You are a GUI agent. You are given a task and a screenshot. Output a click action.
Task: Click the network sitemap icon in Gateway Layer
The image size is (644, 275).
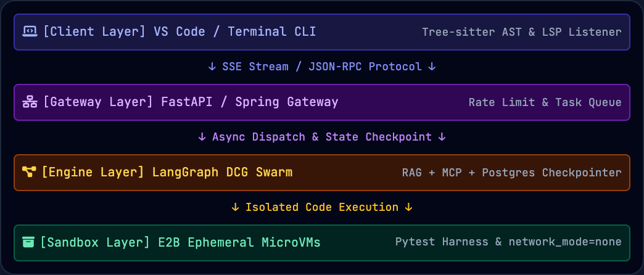coord(30,102)
